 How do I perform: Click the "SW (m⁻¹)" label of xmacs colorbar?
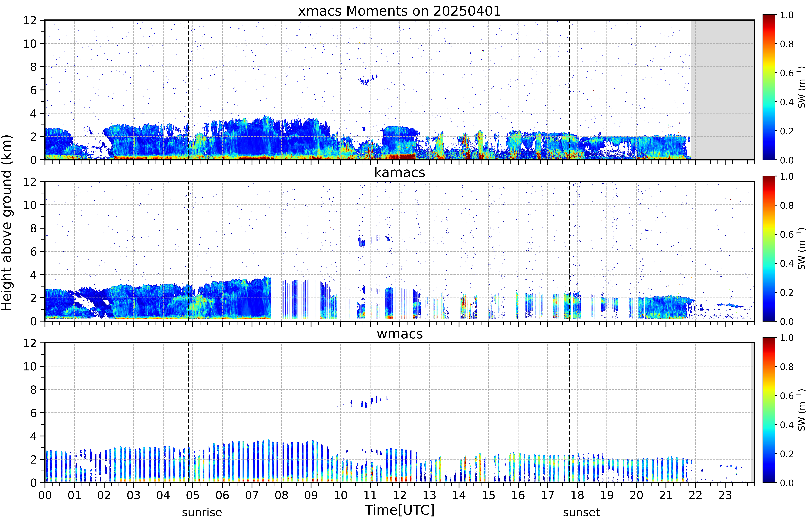tap(801, 87)
